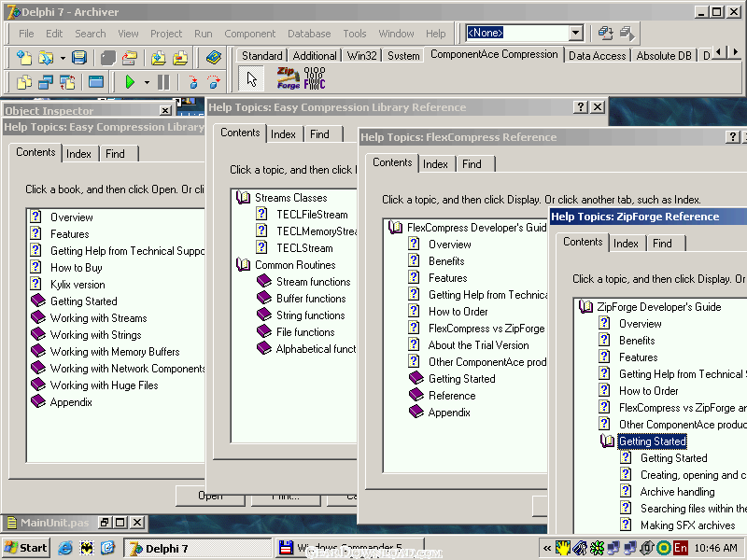Click the Open Project toolbar icon
This screenshot has height=560, width=747.
129,58
